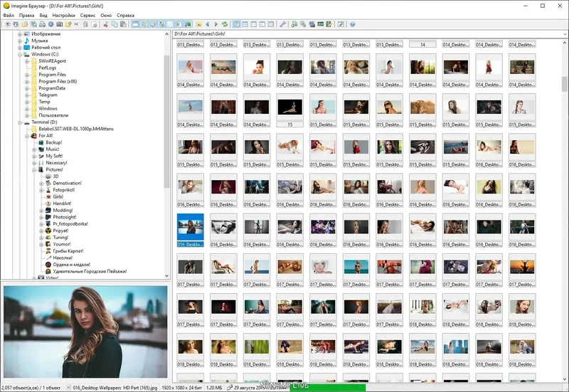
Task: Click status bar filename '016_Desktop Wallpapers HD Part (165).jpg'
Action: (115, 388)
